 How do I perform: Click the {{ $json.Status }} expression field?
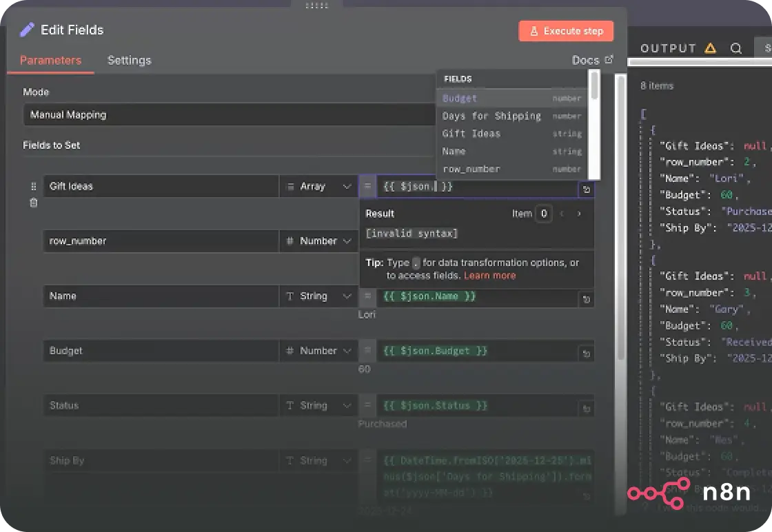(x=476, y=405)
